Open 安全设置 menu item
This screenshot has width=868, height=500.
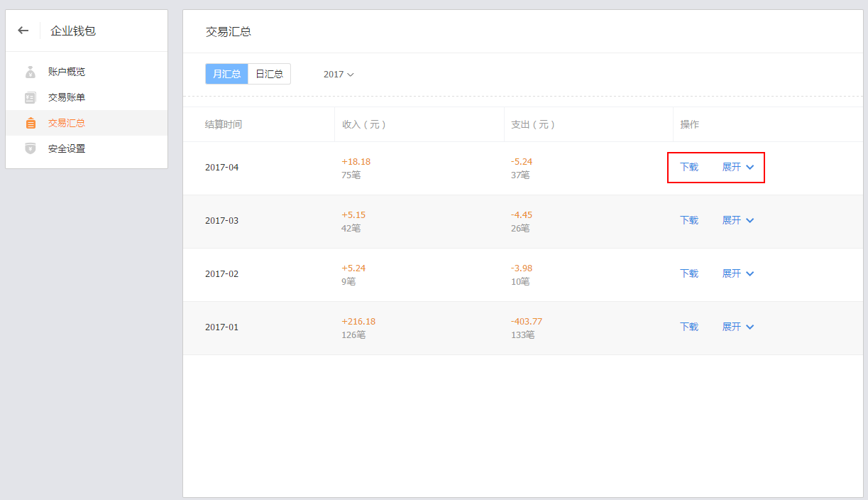coord(67,148)
